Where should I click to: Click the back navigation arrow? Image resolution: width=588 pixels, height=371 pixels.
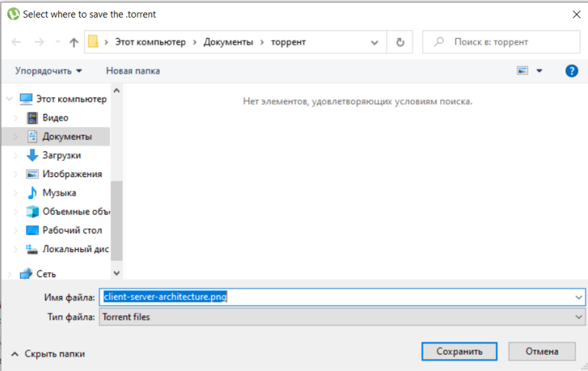16,43
